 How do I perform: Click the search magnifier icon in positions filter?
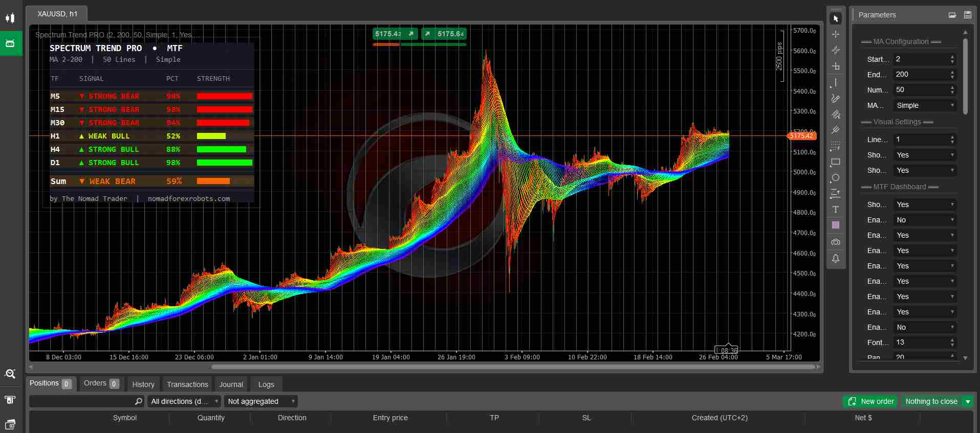[x=138, y=401]
